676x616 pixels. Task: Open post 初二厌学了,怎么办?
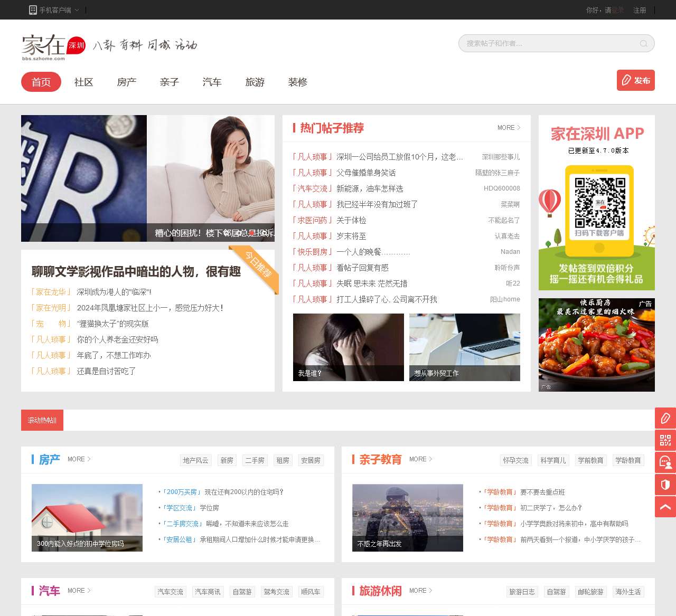click(551, 508)
